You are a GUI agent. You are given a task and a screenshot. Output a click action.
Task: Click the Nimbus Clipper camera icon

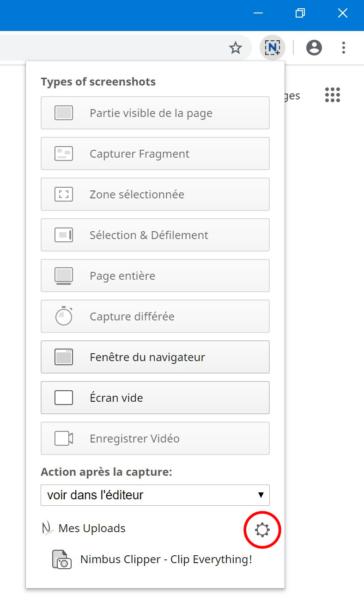62,559
